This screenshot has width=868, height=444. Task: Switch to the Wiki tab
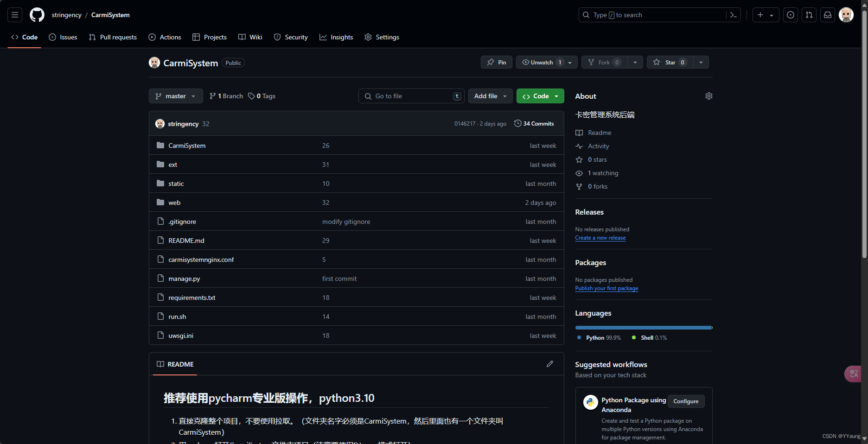point(250,37)
